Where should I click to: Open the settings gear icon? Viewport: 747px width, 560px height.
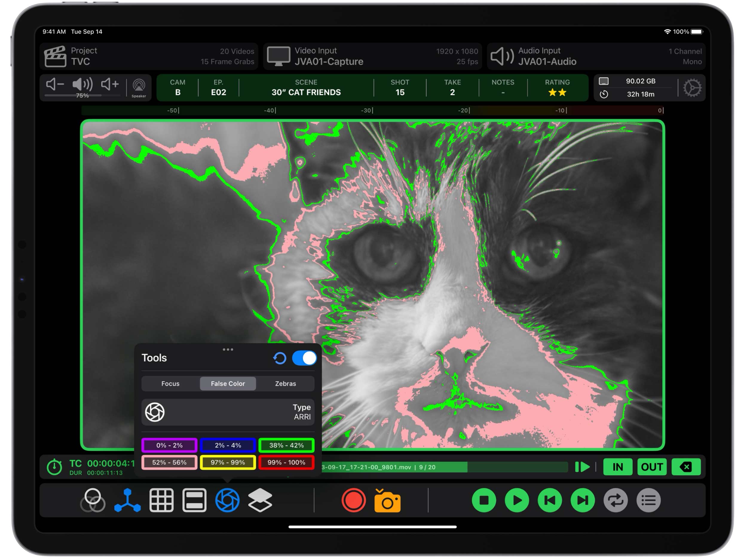tap(692, 88)
